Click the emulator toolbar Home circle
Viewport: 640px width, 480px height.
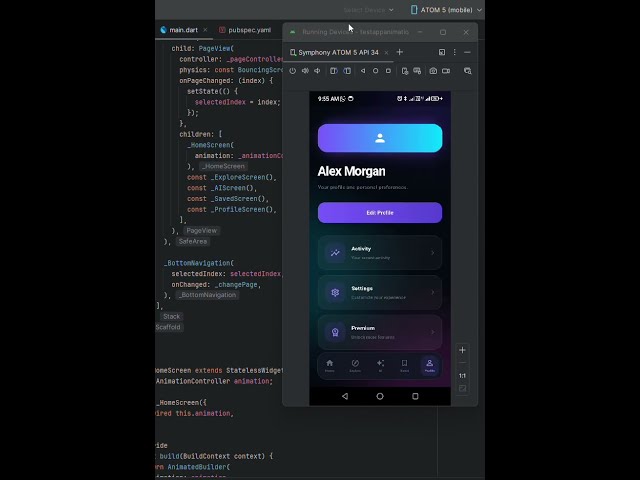click(x=376, y=71)
